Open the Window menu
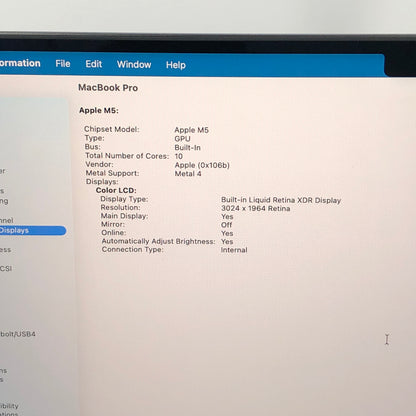 (134, 64)
